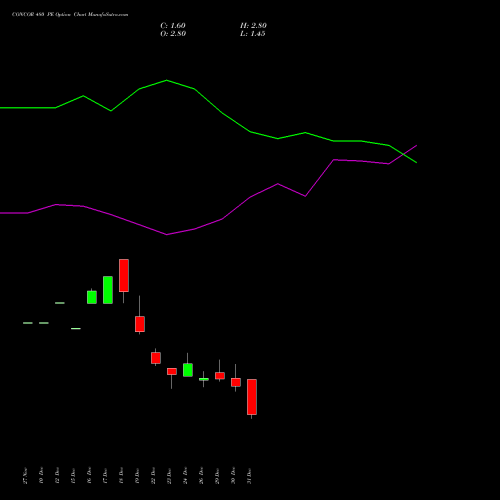Select the close value C: 1.60

(x=173, y=26)
